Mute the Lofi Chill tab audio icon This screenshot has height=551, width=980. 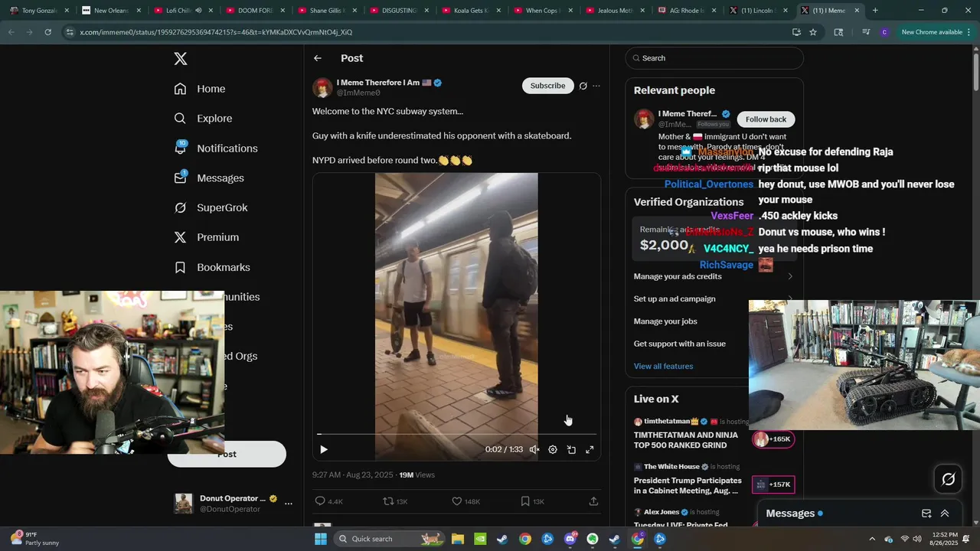pyautogui.click(x=198, y=11)
